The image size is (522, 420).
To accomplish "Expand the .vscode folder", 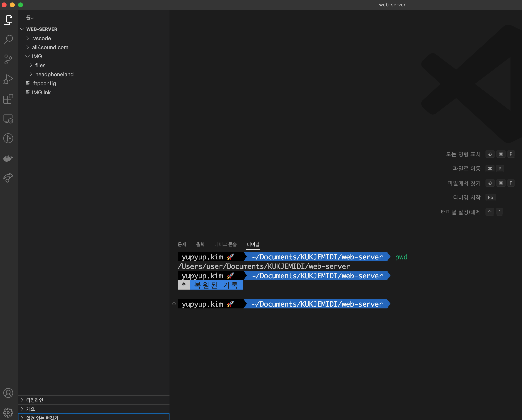I will click(x=41, y=38).
